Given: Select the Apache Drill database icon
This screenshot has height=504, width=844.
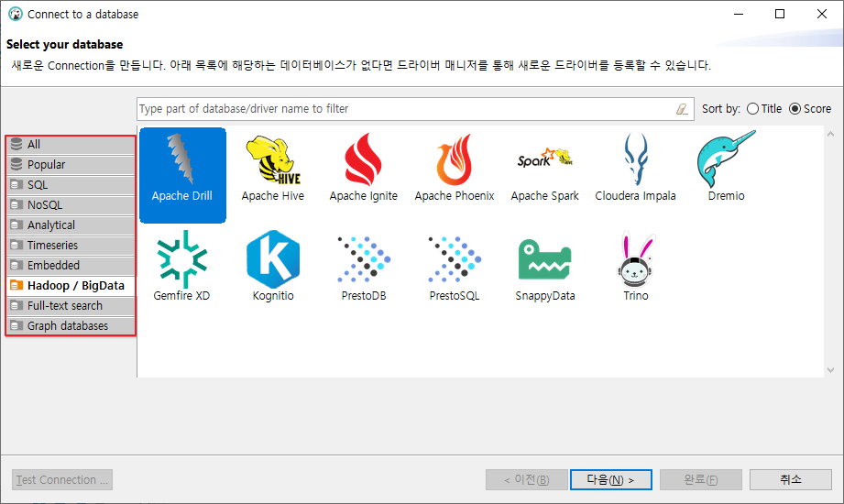Looking at the screenshot, I should point(182,175).
